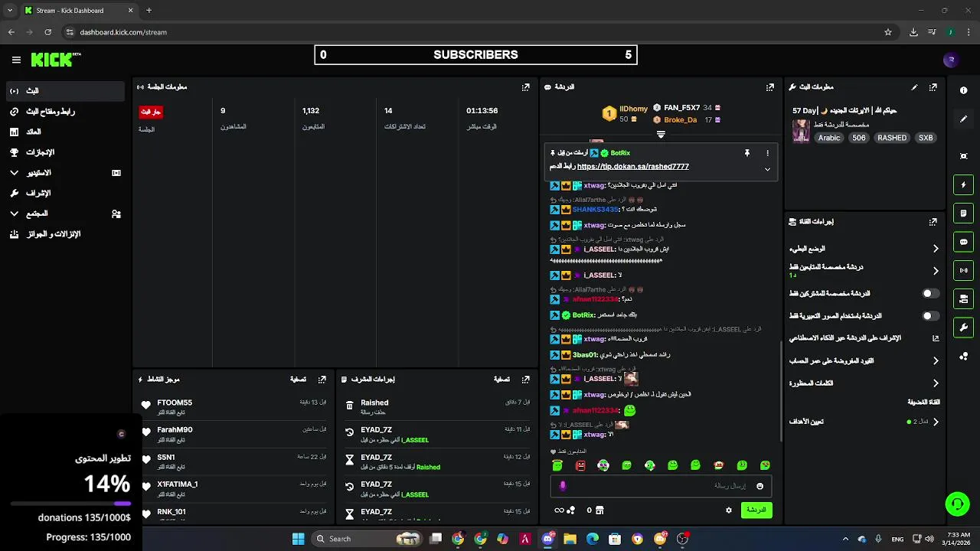Click the donations progress bar
The width and height of the screenshot is (980, 551).
coord(70,504)
